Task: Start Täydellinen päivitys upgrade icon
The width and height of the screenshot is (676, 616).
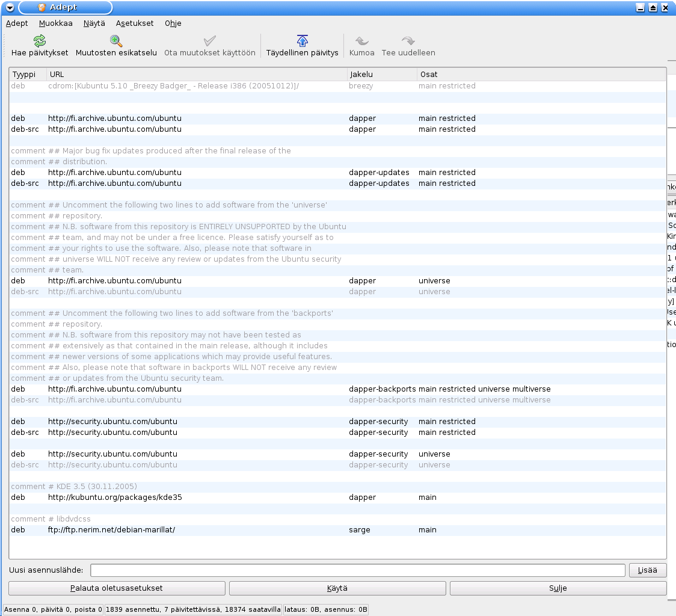Action: point(303,41)
